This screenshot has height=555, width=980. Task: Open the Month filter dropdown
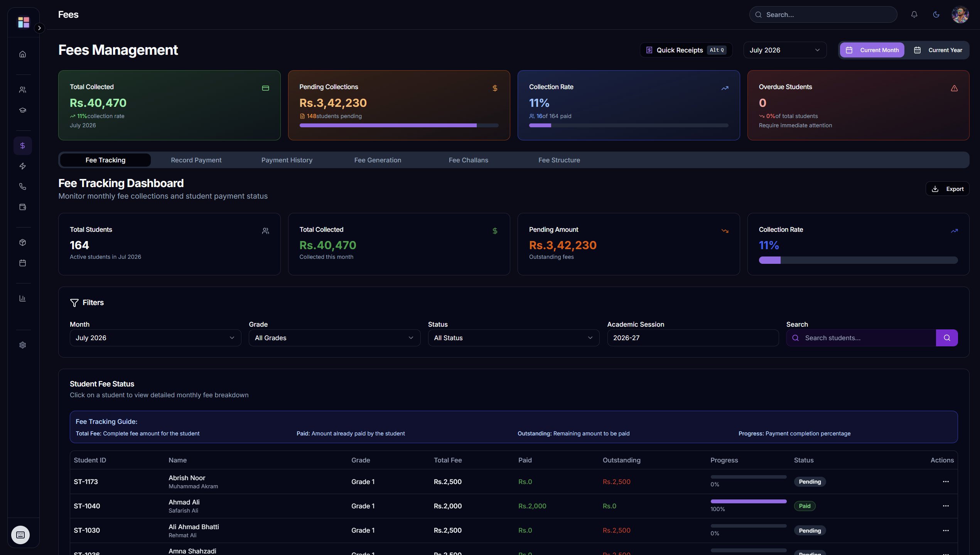tap(155, 338)
